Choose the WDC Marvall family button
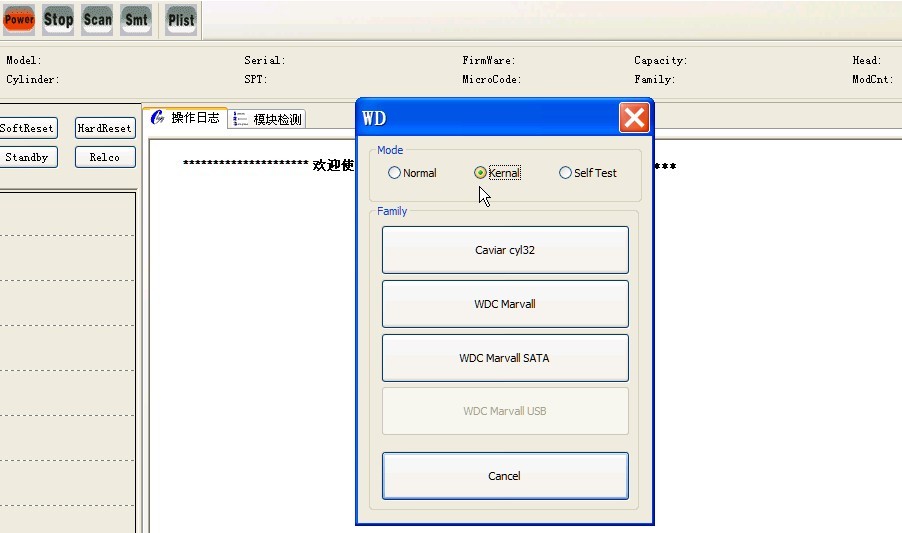 [505, 304]
